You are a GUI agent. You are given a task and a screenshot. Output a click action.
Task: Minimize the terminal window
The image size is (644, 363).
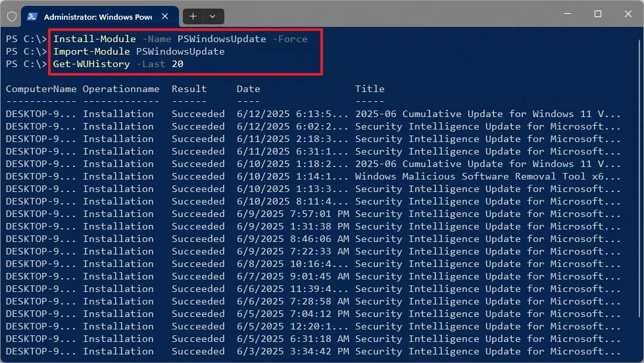568,14
